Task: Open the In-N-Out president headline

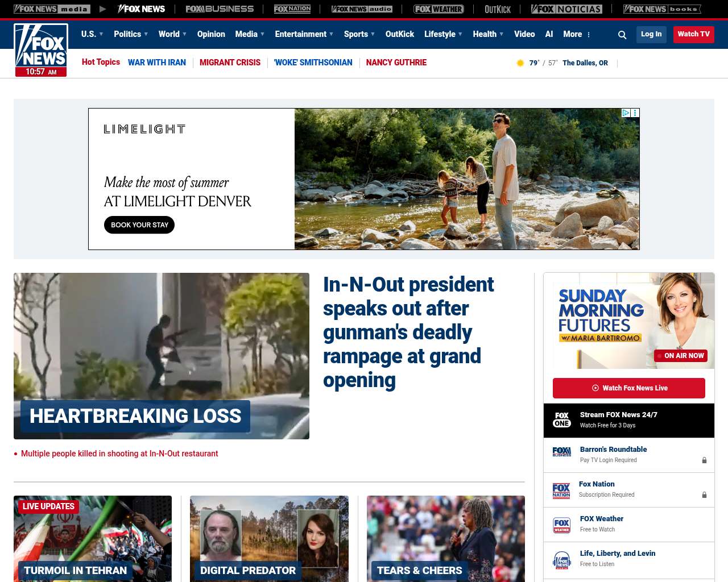Action: [x=408, y=332]
